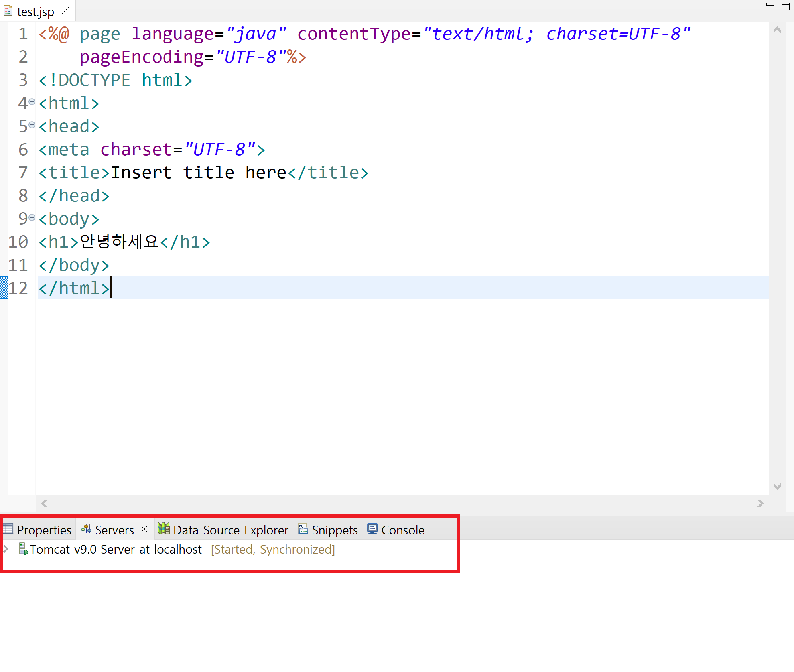Image resolution: width=794 pixels, height=672 pixels.
Task: Click the horizontal scrollbar right arrow
Action: [x=760, y=503]
